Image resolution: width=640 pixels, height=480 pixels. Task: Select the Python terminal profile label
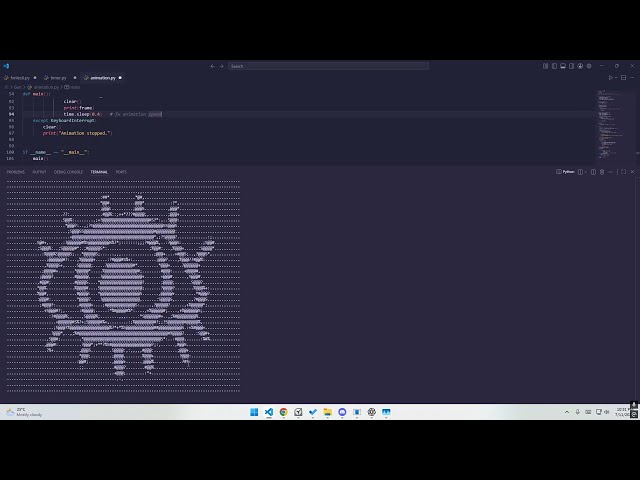[x=565, y=172]
